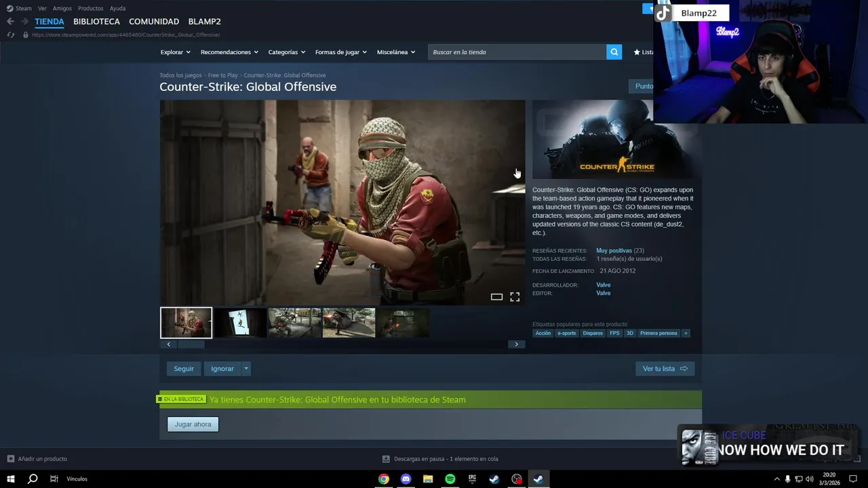The height and width of the screenshot is (488, 868).
Task: Click the Steam logo menu at top-left
Action: (19, 8)
